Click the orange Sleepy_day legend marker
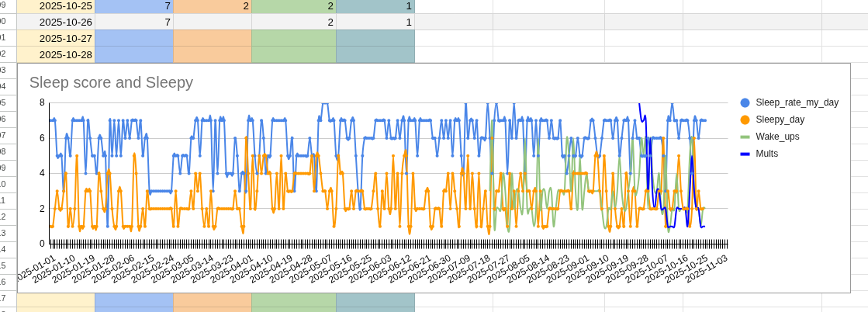 tap(745, 120)
